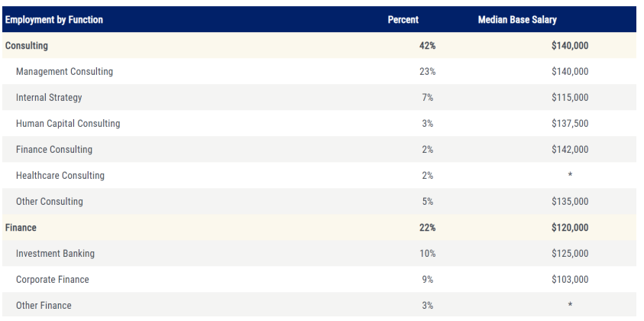Screen dimensions: 644x321
Task: Click the Investment Banking row label
Action: pyautogui.click(x=55, y=254)
